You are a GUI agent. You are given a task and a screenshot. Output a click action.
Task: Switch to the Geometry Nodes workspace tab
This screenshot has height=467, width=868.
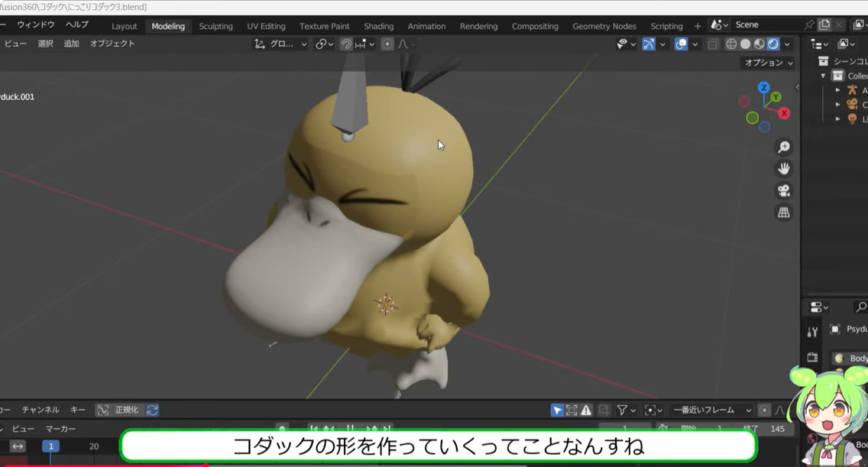click(604, 26)
